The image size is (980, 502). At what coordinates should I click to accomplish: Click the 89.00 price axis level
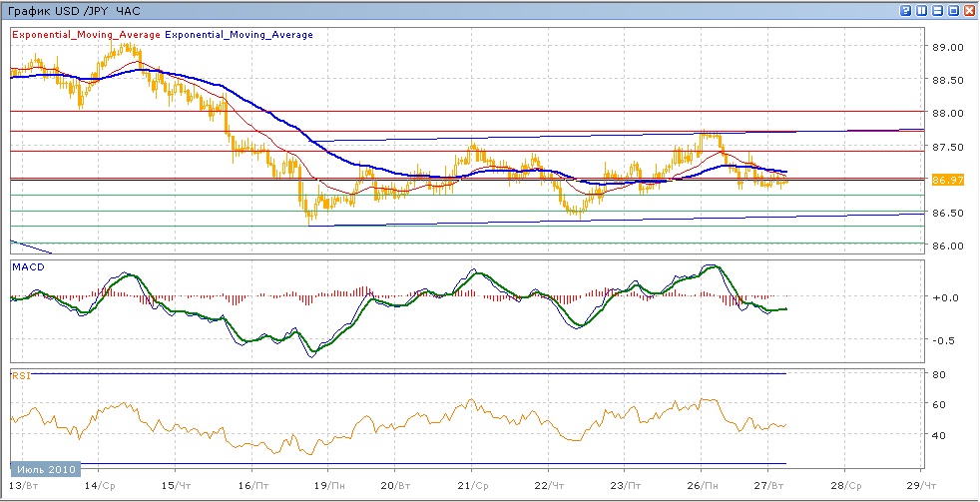coord(947,47)
